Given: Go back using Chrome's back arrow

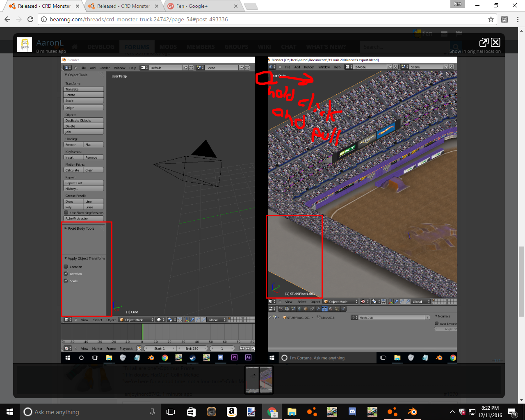Looking at the screenshot, I should coord(7,19).
